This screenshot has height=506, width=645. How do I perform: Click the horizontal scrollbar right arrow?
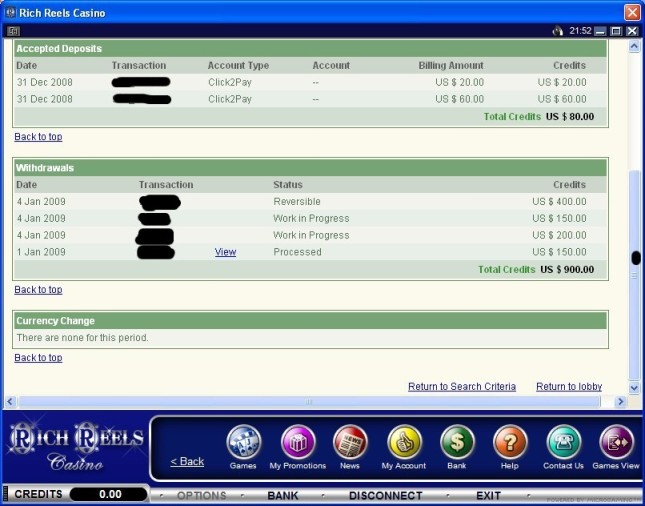tap(620, 402)
